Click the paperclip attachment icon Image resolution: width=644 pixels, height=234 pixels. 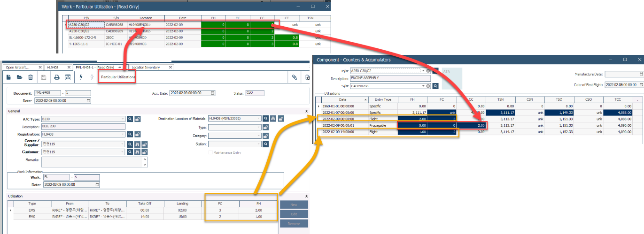[x=295, y=77]
